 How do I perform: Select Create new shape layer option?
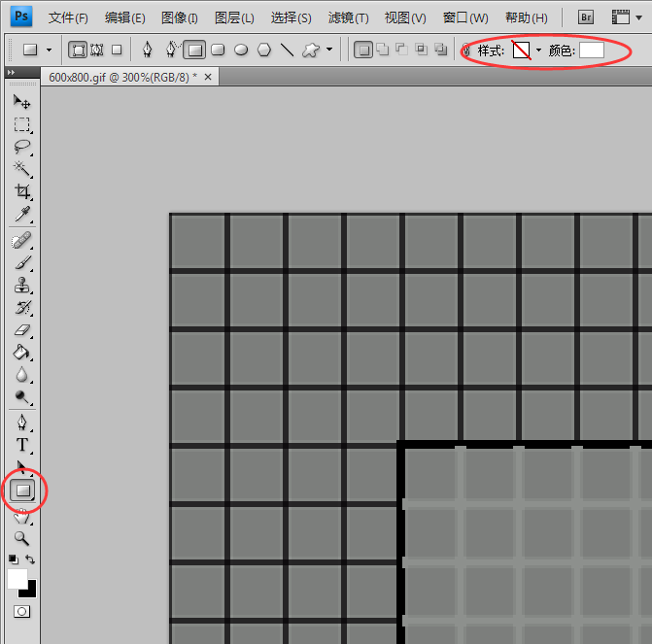[x=363, y=51]
